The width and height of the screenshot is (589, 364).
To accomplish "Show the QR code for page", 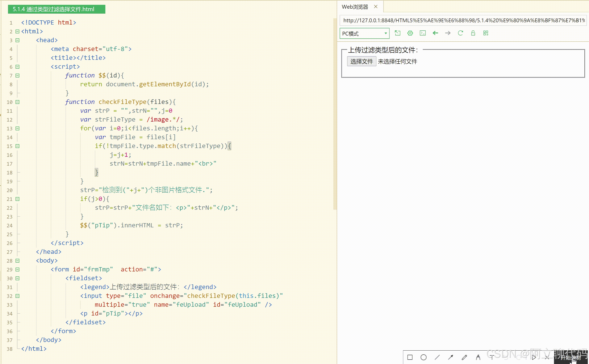I will coord(485,33).
